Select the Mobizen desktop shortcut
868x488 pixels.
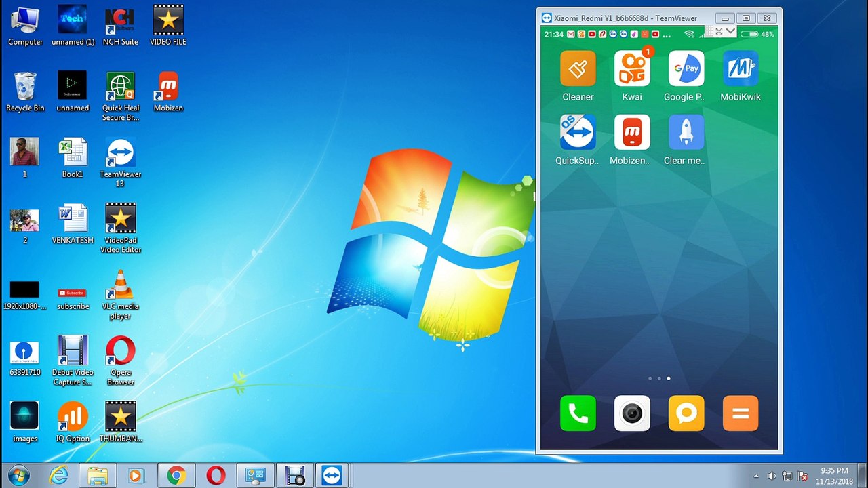(168, 92)
